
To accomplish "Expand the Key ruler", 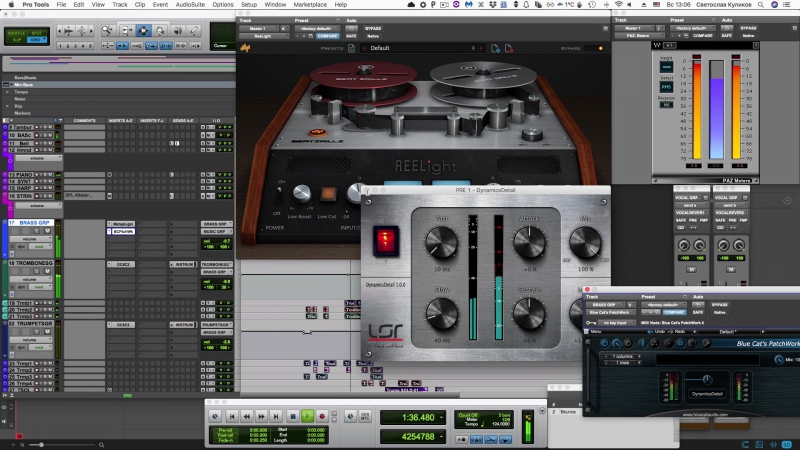I will (x=7, y=106).
